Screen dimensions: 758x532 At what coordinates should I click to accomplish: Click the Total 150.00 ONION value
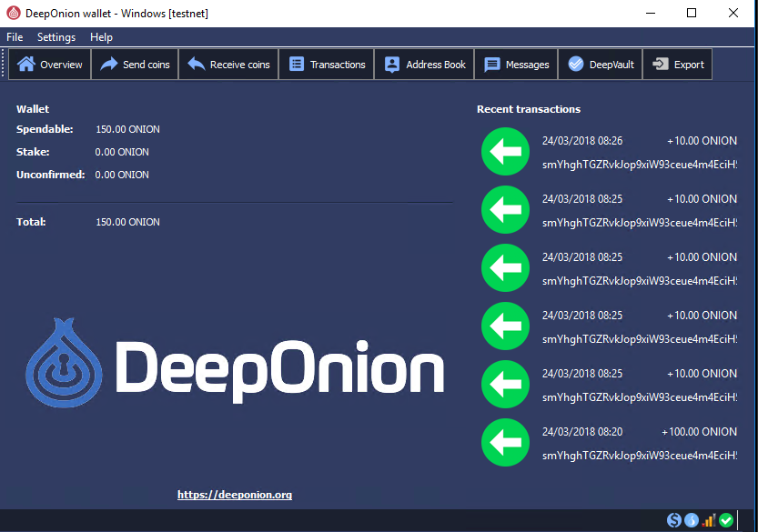click(127, 222)
